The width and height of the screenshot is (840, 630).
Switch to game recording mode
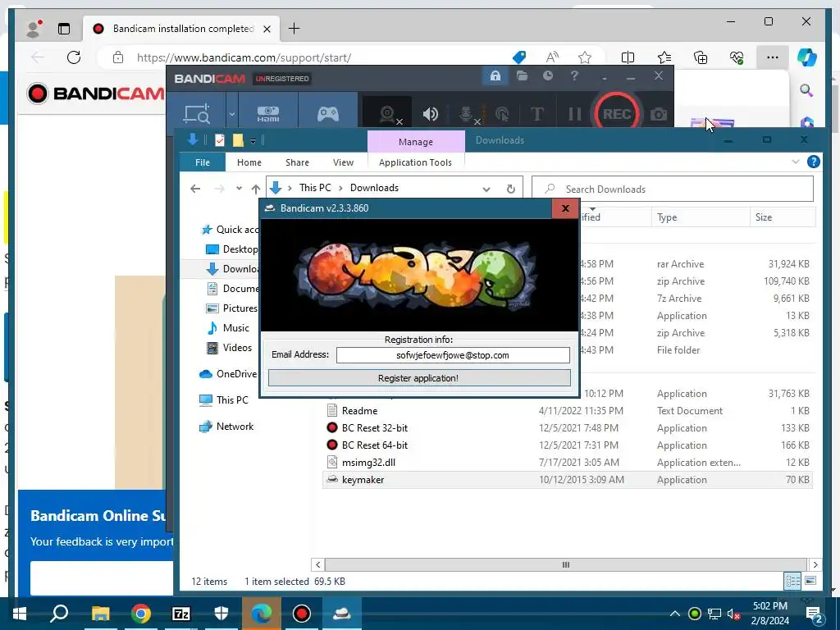click(327, 113)
